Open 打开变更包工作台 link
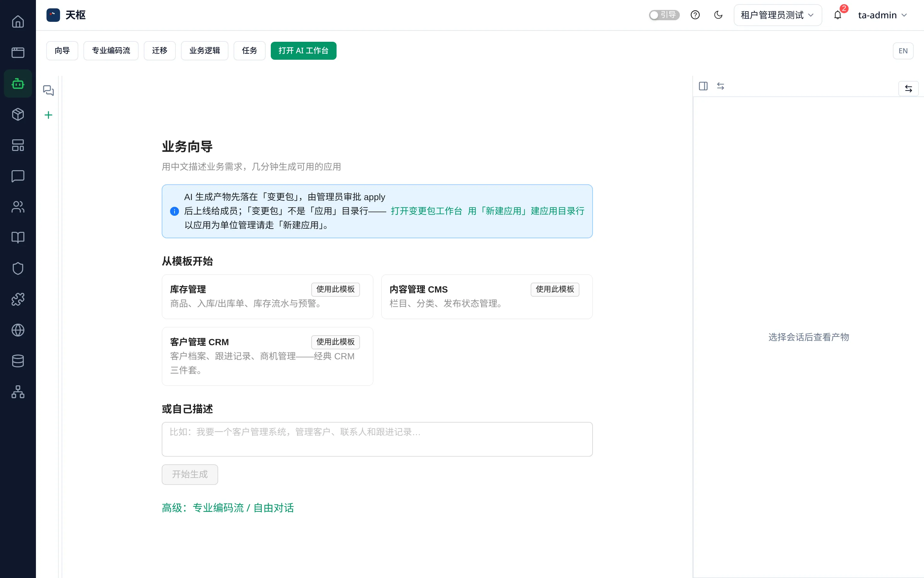Image resolution: width=924 pixels, height=578 pixels. pos(426,211)
